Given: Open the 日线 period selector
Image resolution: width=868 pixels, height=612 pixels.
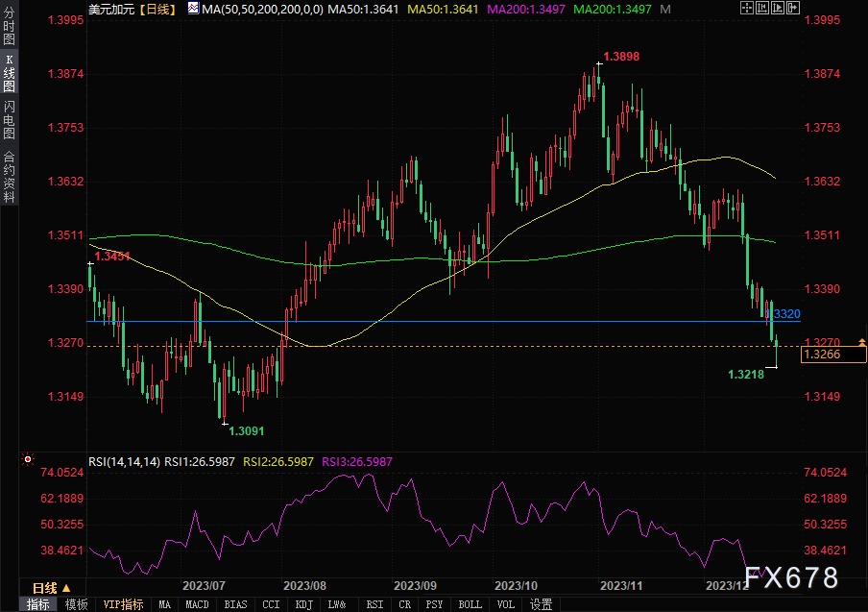Looking at the screenshot, I should click(x=50, y=587).
